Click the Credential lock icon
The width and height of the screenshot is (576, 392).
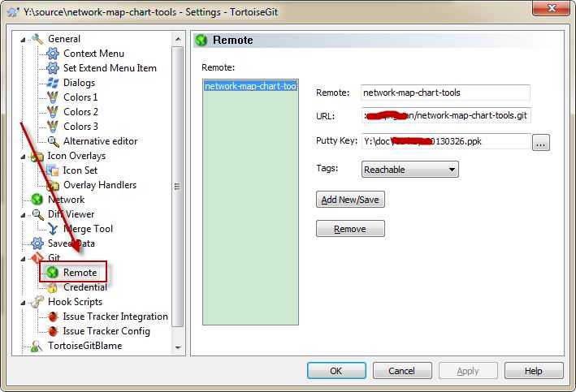pos(53,287)
